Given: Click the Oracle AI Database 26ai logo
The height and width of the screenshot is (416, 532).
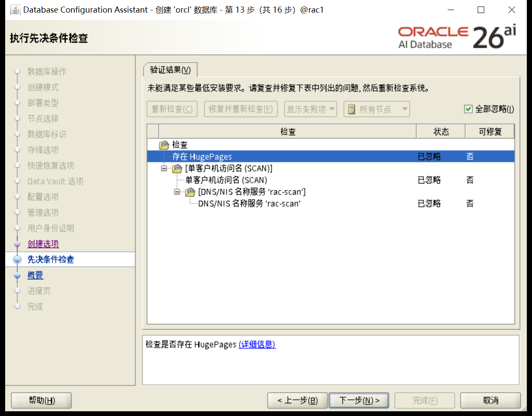Looking at the screenshot, I should click(457, 37).
